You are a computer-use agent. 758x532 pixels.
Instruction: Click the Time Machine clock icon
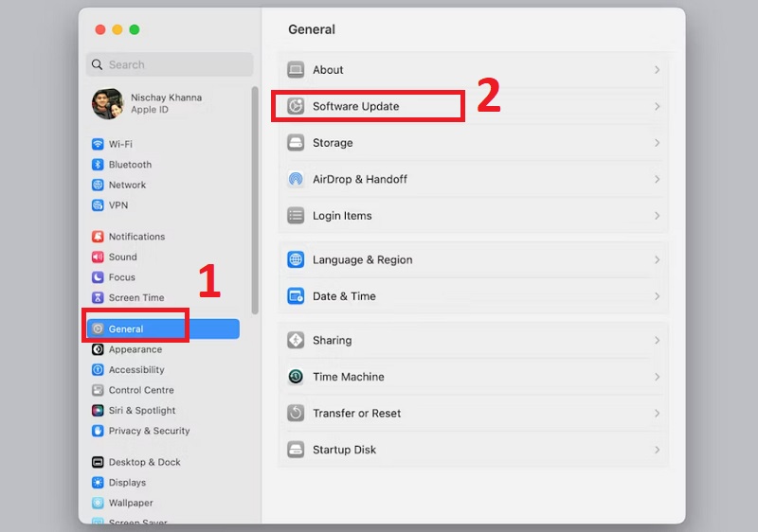pos(296,377)
